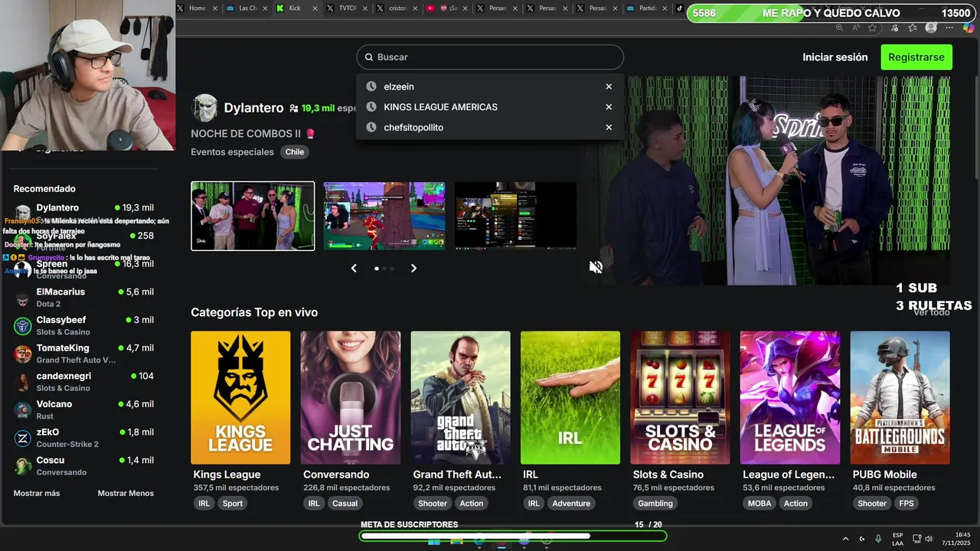Click the Iniciar sesión link
This screenshot has width=980, height=551.
(x=835, y=57)
